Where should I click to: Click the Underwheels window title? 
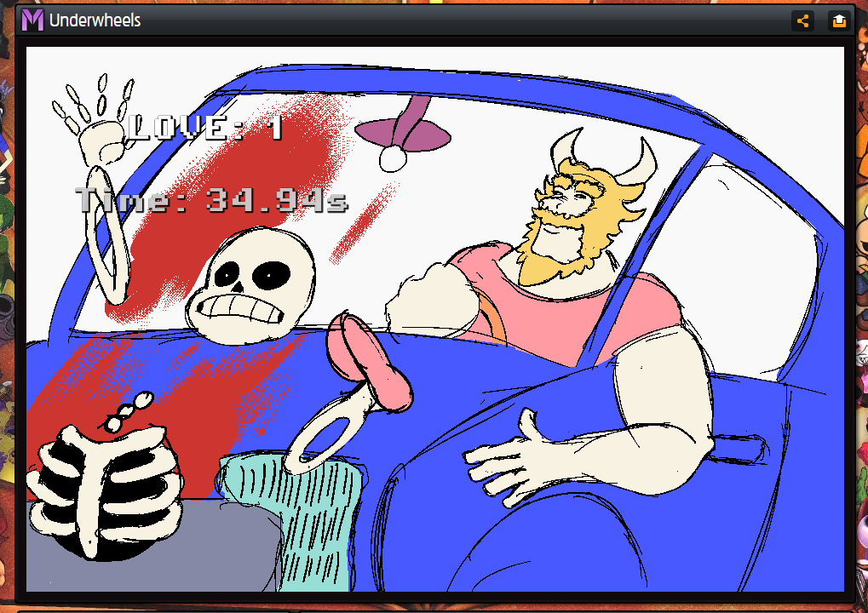(x=95, y=20)
